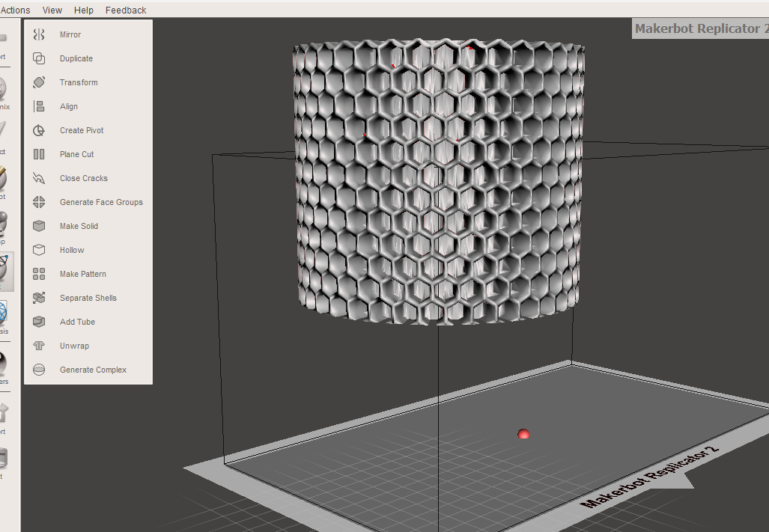
Task: Click the red pivot sphere on the print bed
Action: tap(523, 434)
